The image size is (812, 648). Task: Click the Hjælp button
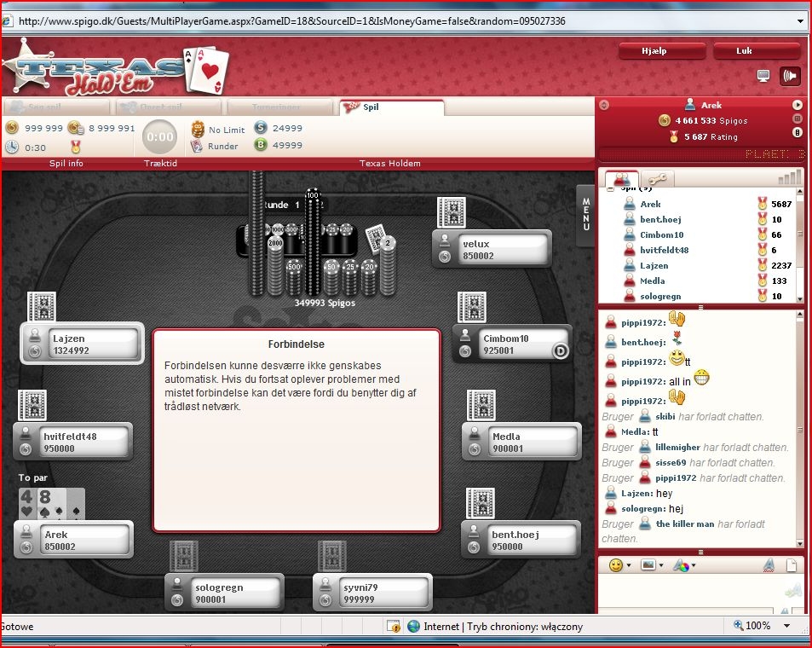coord(654,51)
